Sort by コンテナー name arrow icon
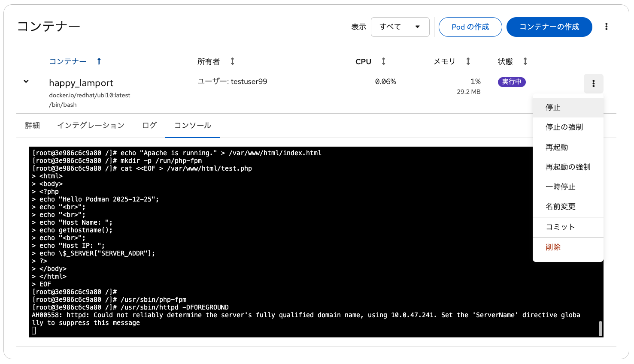The image size is (634, 364). point(99,61)
